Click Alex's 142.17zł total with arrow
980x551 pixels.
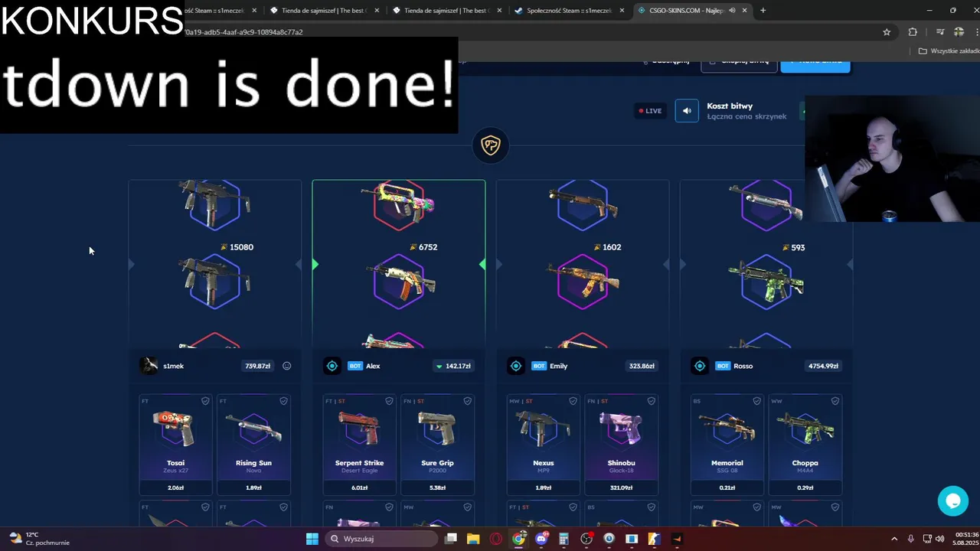452,366
